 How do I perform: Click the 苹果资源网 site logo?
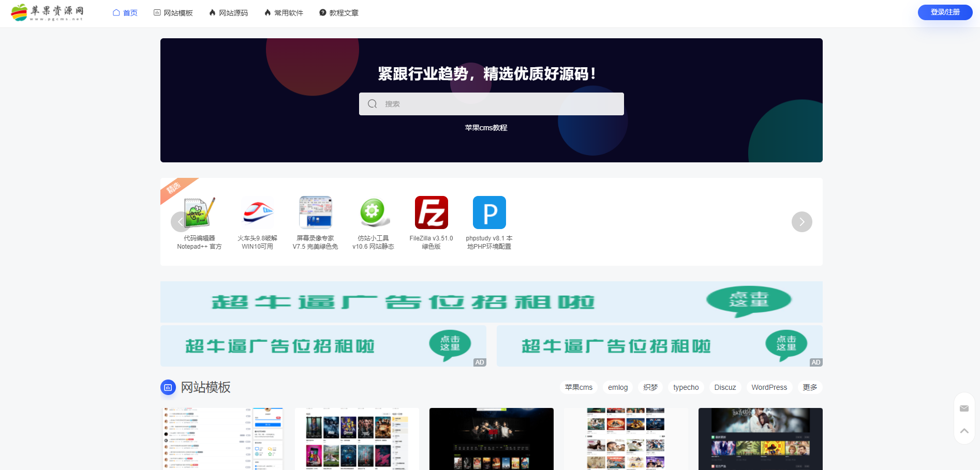[47, 12]
